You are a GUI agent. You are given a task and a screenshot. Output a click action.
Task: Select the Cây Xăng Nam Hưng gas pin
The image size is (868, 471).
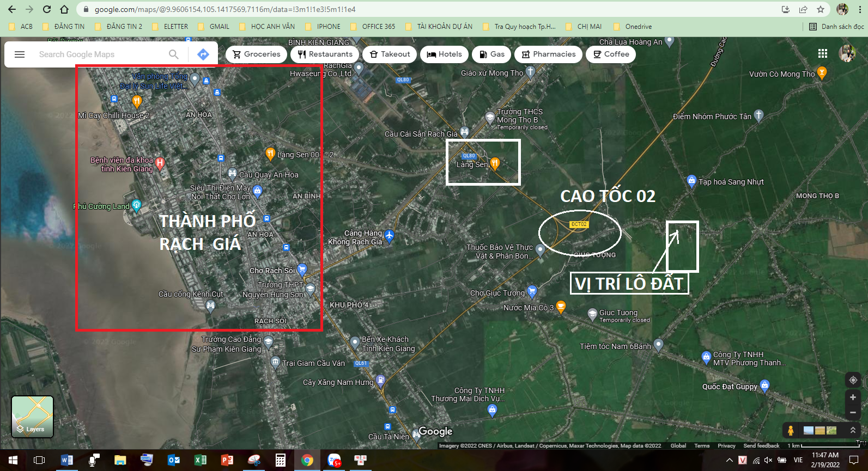coord(381,381)
